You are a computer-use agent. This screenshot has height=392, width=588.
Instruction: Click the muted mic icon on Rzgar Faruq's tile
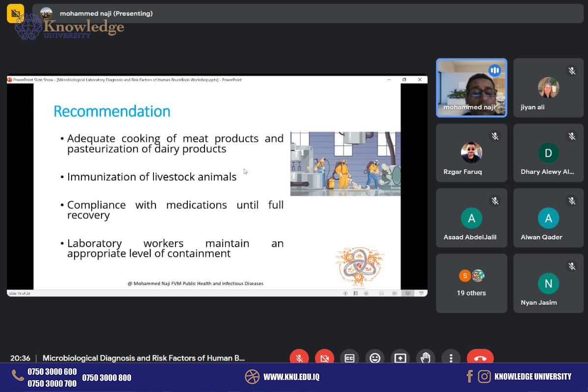click(495, 136)
